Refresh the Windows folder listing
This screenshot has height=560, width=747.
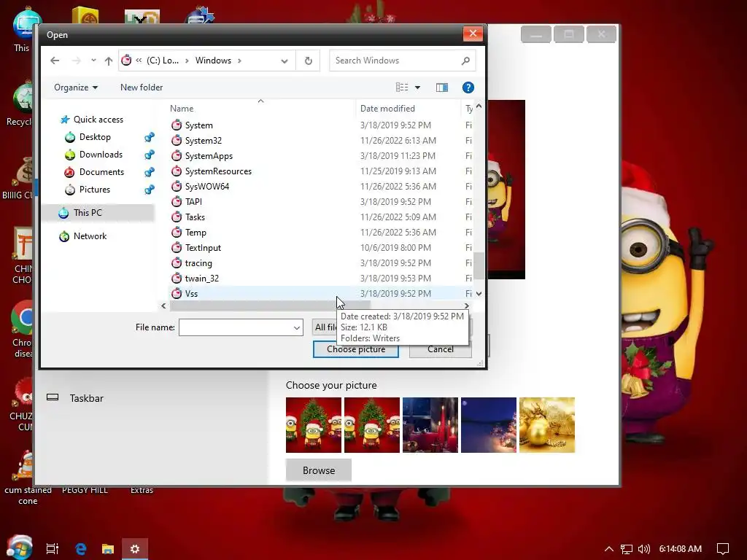[x=309, y=61]
